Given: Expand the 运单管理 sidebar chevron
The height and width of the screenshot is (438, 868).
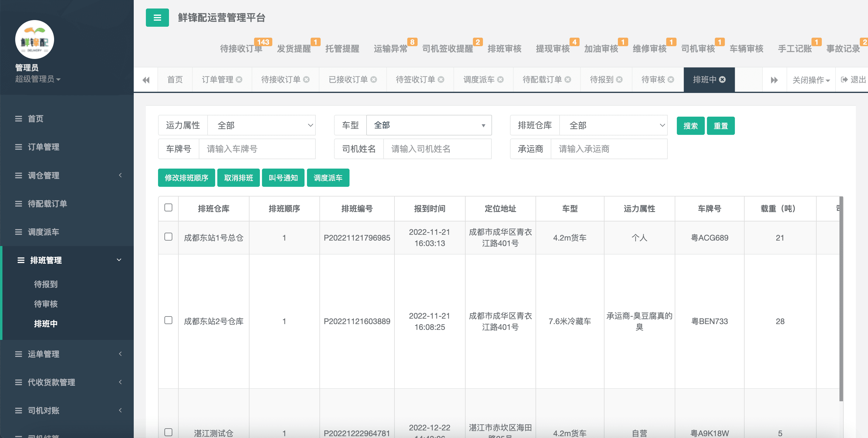Looking at the screenshot, I should [x=120, y=354].
